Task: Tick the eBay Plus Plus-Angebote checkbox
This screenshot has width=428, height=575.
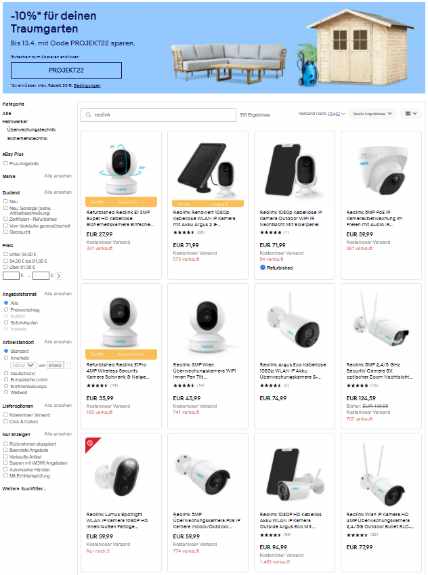Action: (x=6, y=163)
